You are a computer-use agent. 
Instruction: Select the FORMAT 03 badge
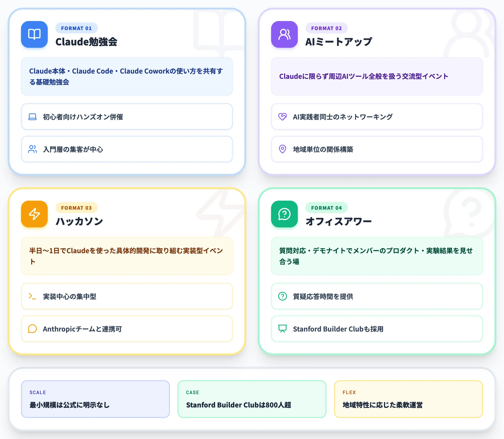[76, 208]
